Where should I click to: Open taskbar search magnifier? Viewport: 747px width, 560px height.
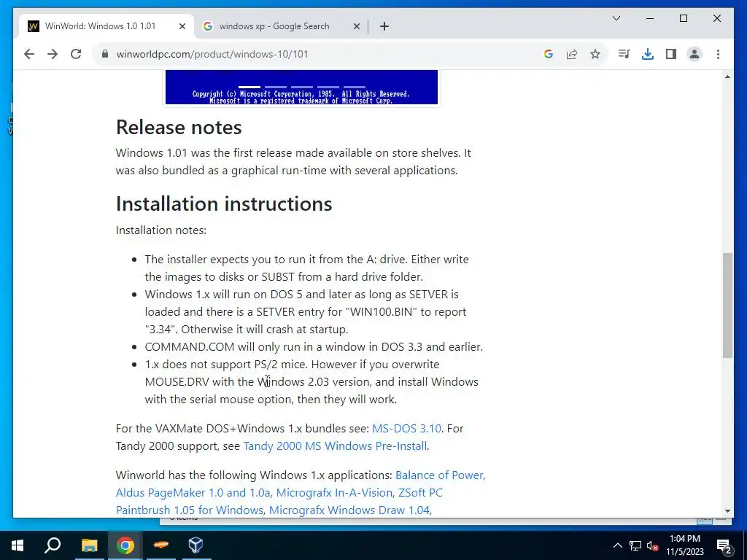coord(53,545)
